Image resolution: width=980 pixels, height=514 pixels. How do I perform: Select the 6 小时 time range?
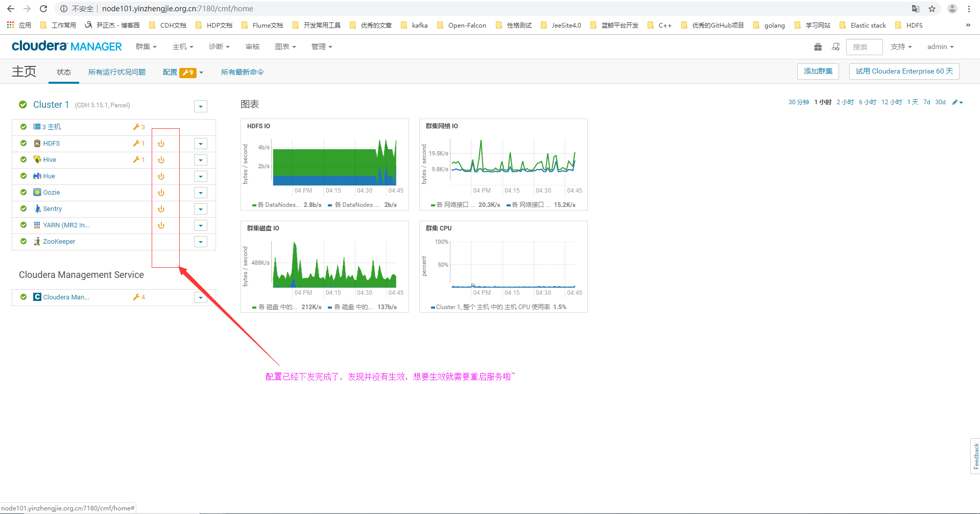[868, 102]
